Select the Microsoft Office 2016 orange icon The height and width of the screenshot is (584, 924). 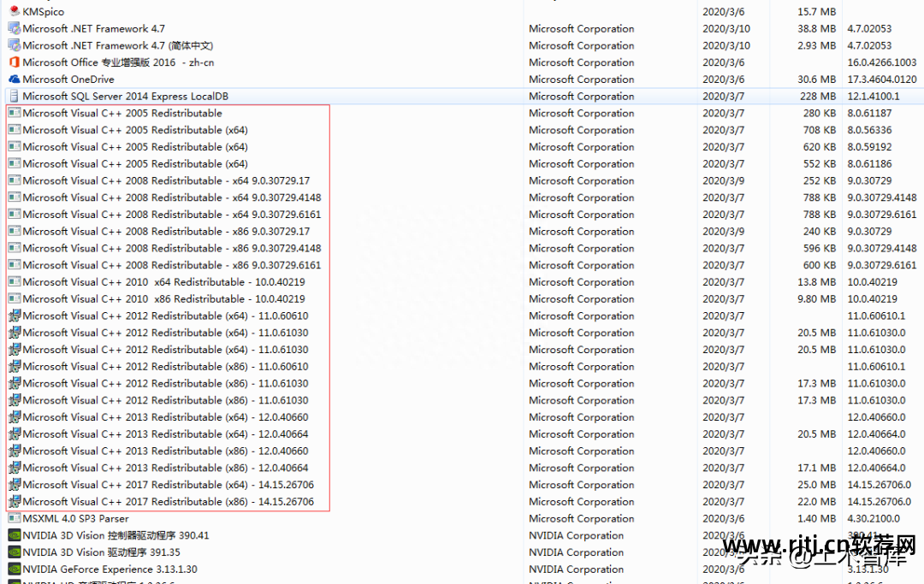[15, 62]
